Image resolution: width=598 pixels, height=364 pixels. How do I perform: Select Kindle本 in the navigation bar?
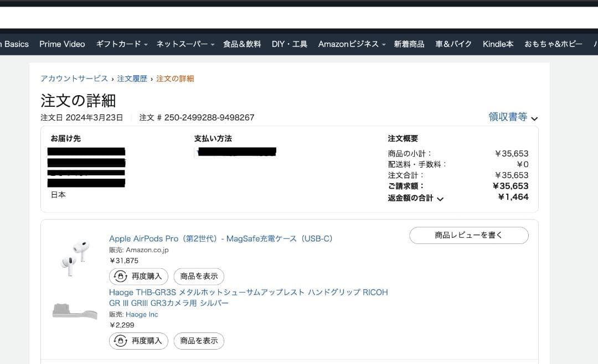498,44
